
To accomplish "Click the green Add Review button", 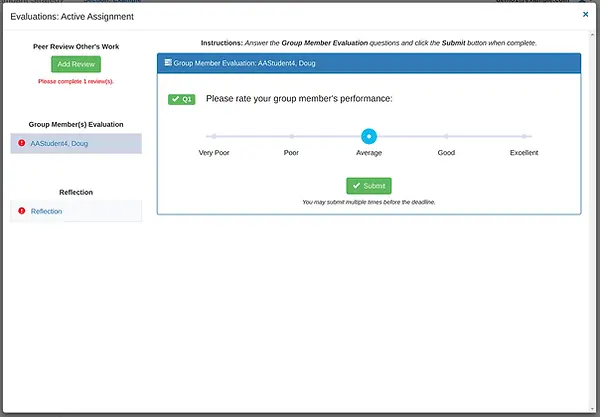I will pos(76,64).
